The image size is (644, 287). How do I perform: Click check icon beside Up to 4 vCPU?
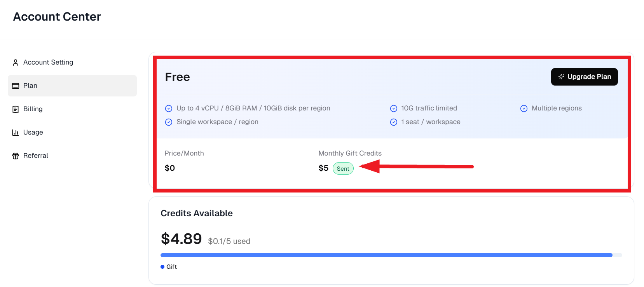[169, 108]
